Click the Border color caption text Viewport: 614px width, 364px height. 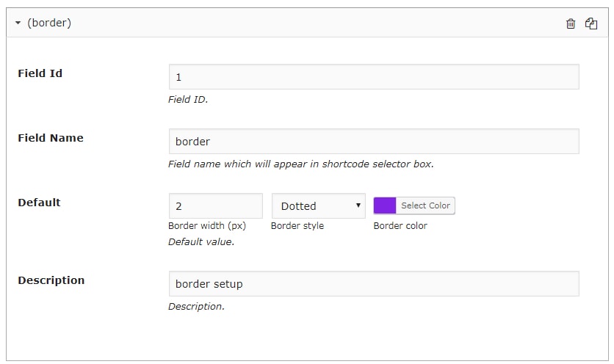pyautogui.click(x=400, y=226)
